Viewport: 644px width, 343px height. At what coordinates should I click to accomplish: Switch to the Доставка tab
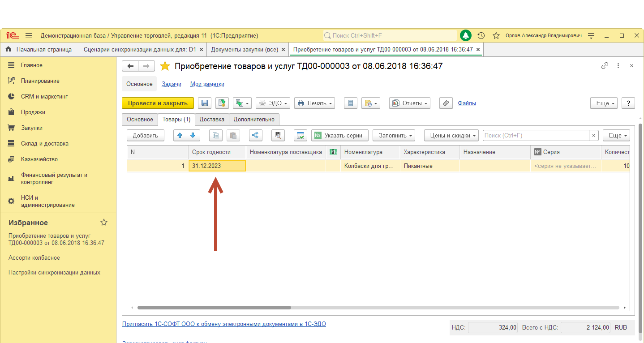[212, 120]
